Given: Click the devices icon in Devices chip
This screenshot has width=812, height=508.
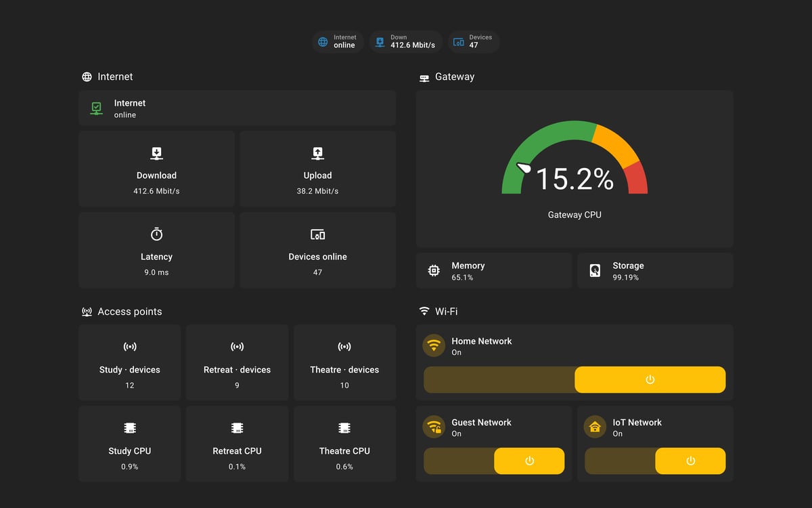Looking at the screenshot, I should tap(459, 42).
